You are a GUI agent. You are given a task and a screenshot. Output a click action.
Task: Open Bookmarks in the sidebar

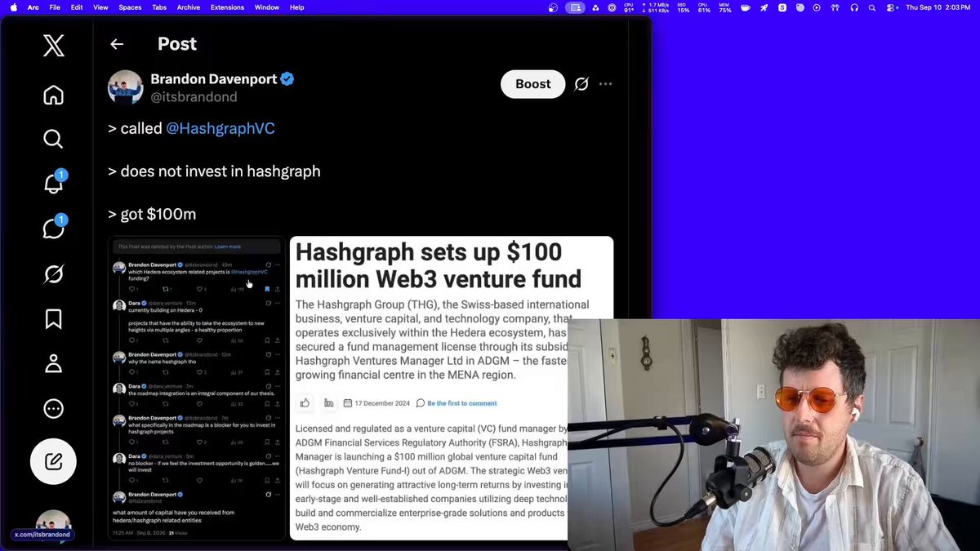click(53, 318)
